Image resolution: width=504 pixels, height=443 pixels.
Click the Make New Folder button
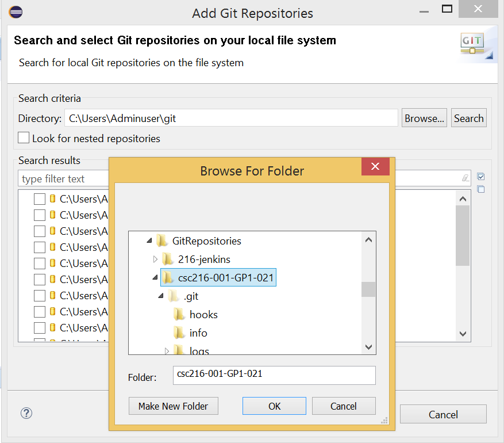pyautogui.click(x=173, y=406)
